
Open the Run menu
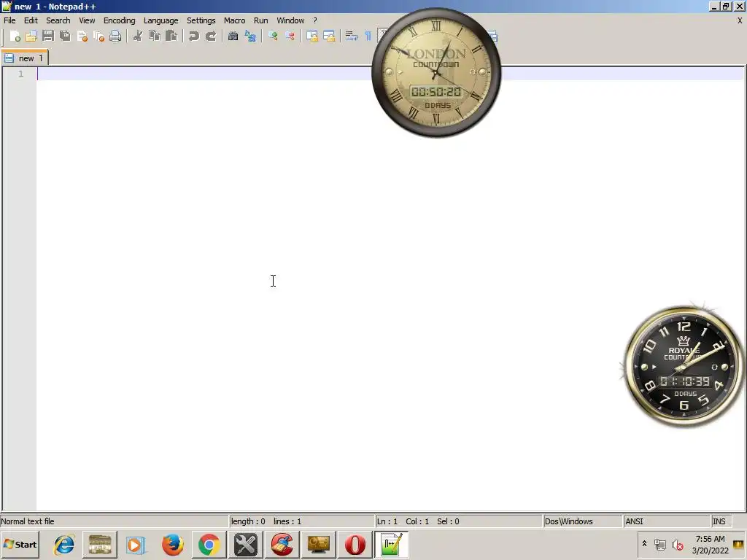pos(261,20)
